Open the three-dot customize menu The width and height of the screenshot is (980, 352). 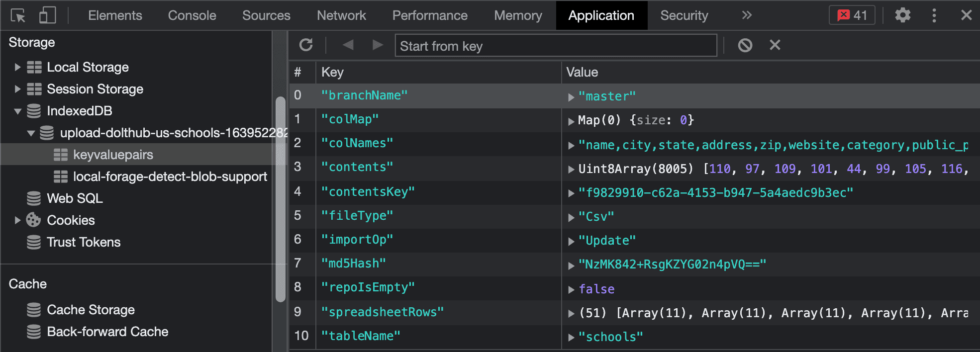[x=934, y=15]
